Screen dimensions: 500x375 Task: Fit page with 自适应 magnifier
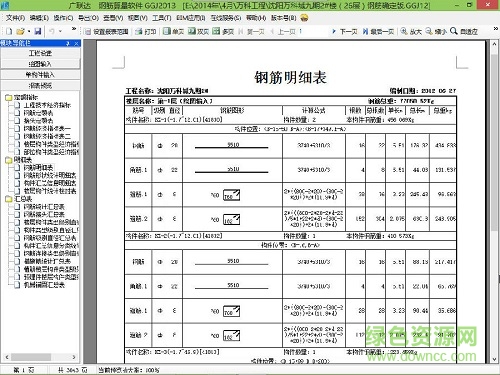click(x=464, y=32)
